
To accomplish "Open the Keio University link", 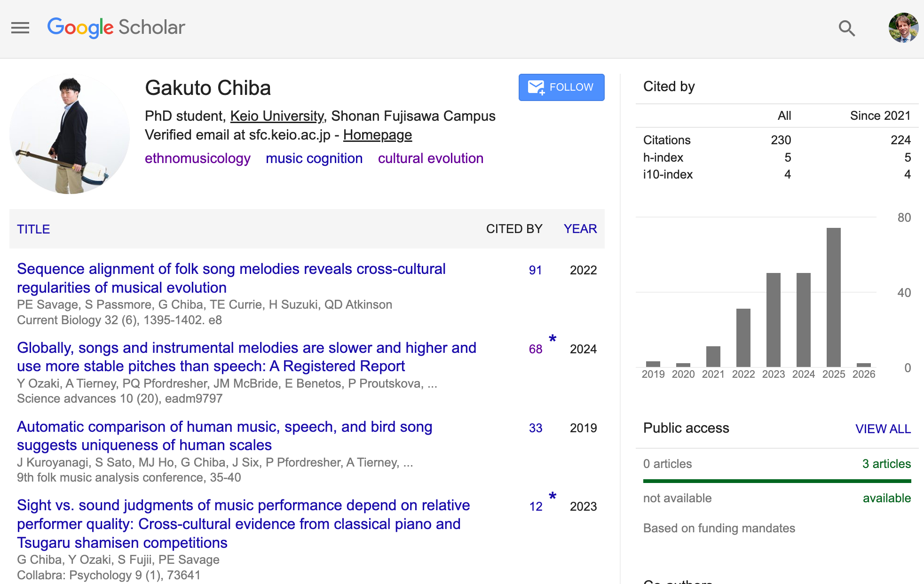I will point(277,116).
